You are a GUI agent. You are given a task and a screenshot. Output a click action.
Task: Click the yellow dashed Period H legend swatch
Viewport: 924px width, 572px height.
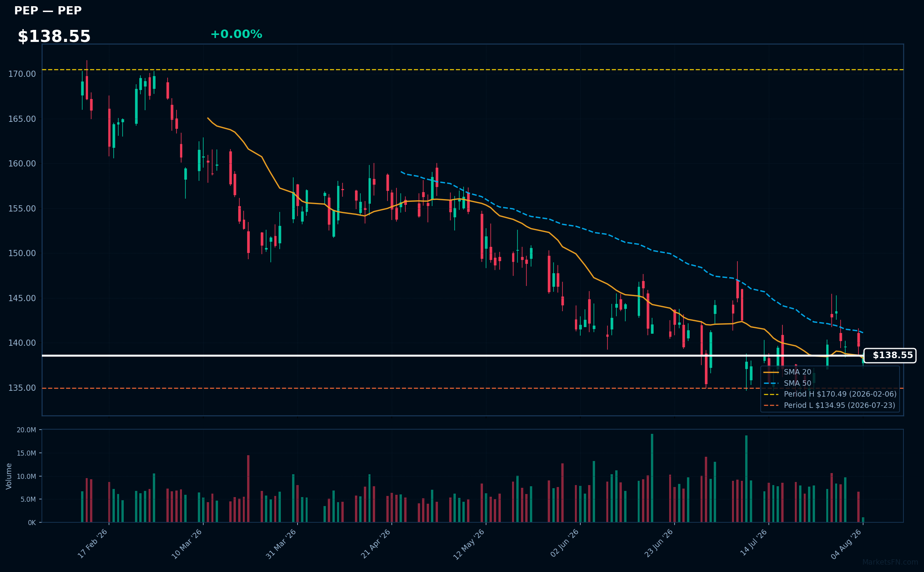click(x=771, y=394)
